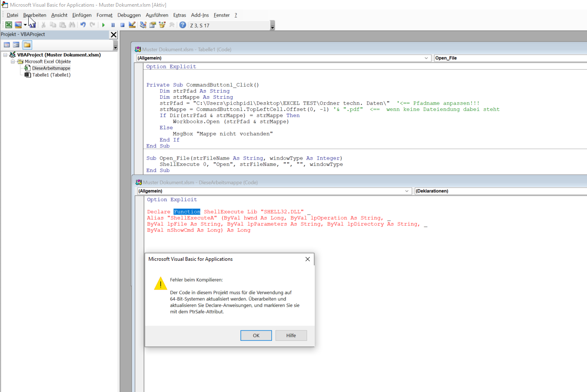Open the Add-Ins menu

(x=200, y=15)
